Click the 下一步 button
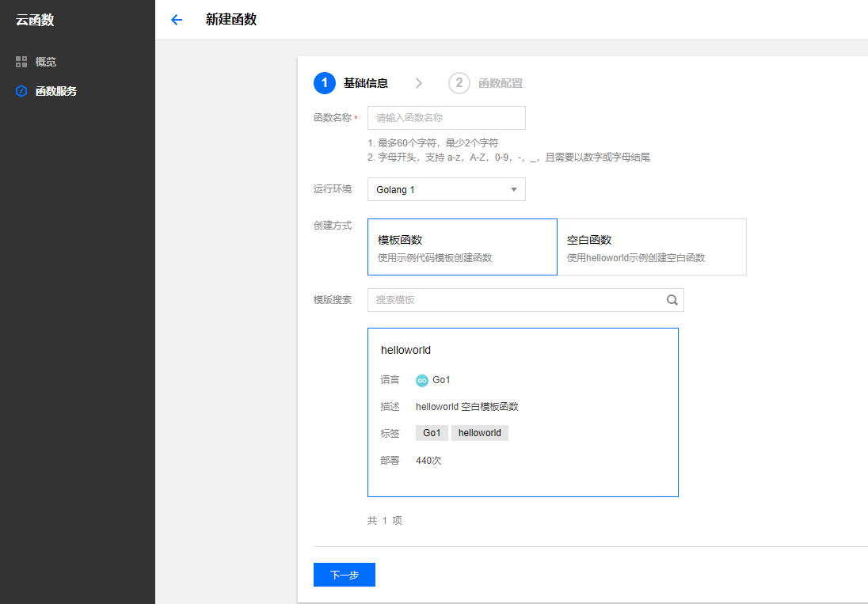This screenshot has width=868, height=604. pyautogui.click(x=344, y=575)
